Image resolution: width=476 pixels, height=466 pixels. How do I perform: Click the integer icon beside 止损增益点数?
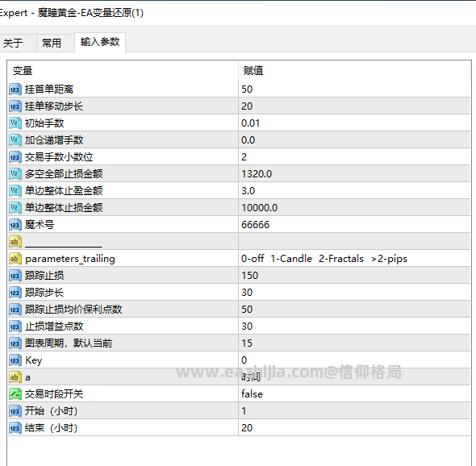[x=15, y=327]
